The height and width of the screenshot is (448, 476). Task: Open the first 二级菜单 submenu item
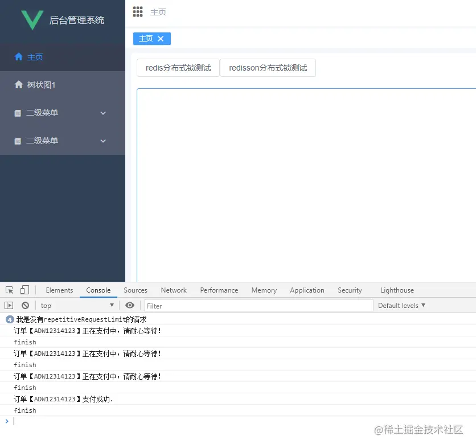coord(63,113)
